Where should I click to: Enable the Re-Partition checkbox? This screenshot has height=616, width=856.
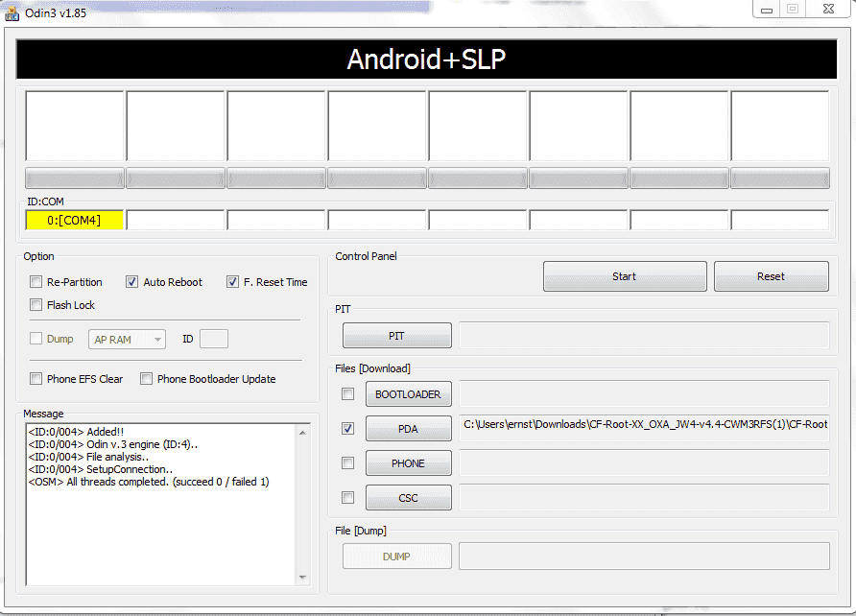pyautogui.click(x=36, y=282)
